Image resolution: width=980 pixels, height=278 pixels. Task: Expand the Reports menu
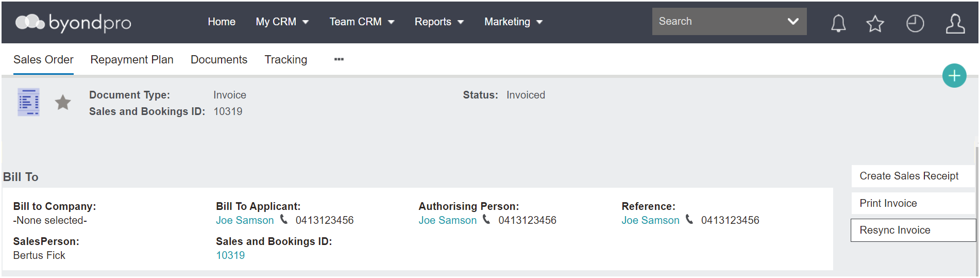point(439,22)
